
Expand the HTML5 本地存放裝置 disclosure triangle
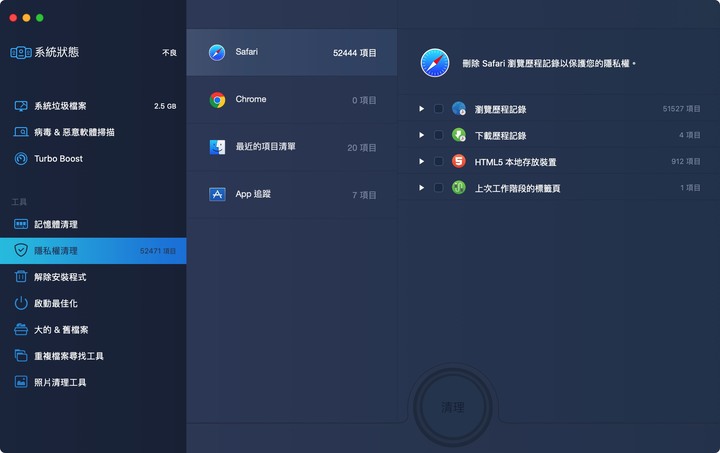point(421,162)
